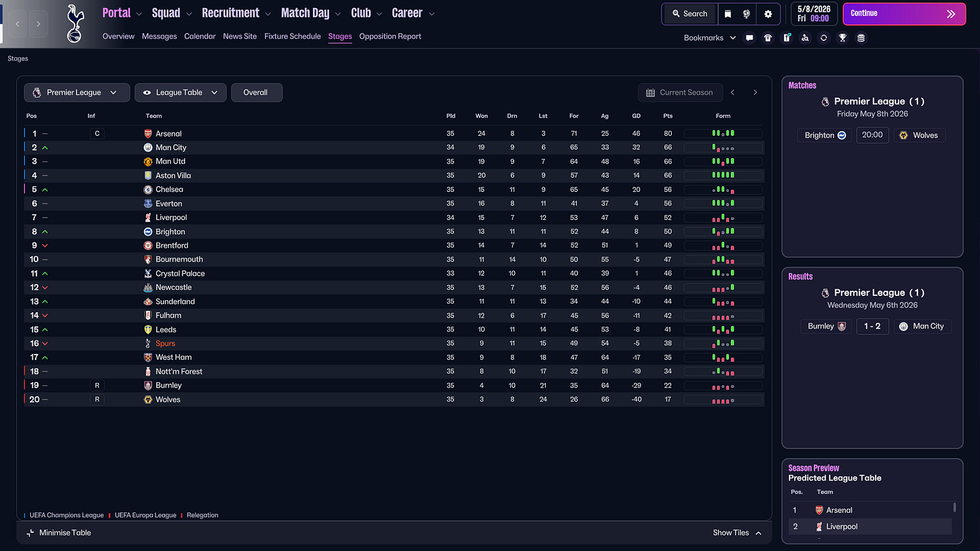Go to next season arrow
The image size is (980, 551).
[x=755, y=93]
